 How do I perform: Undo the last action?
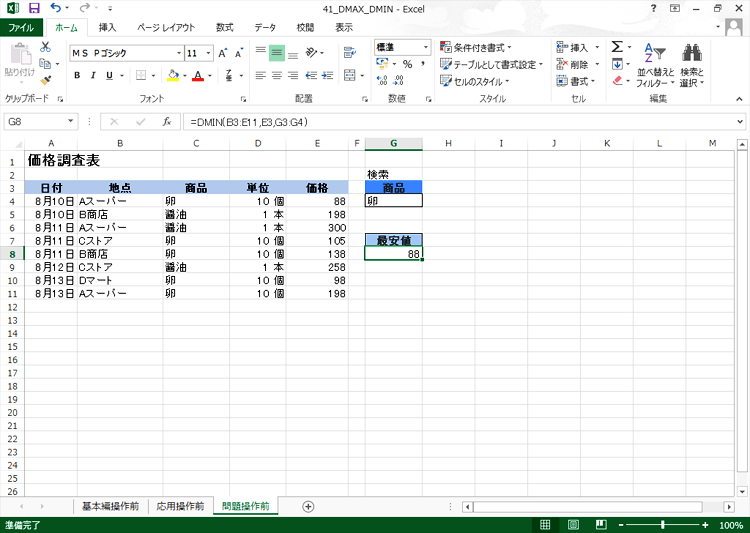pos(56,8)
